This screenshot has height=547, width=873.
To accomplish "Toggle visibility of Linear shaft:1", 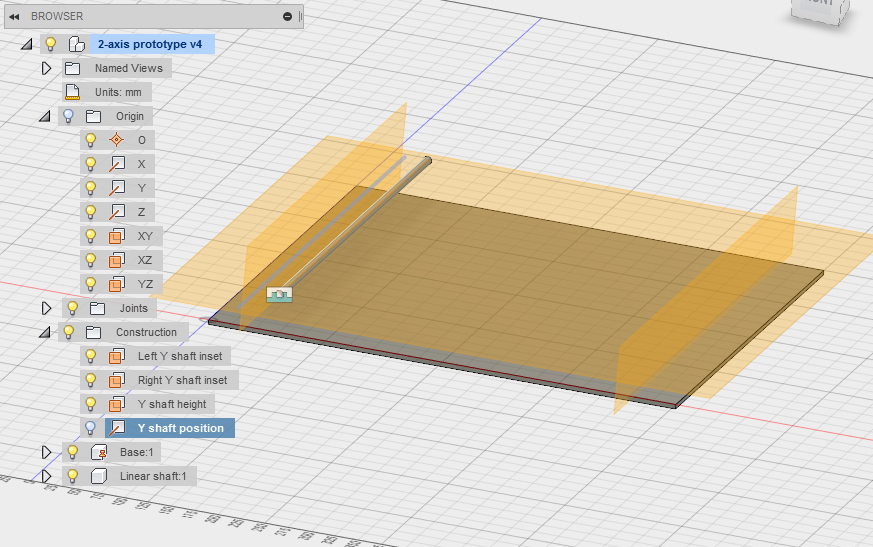I will click(72, 476).
